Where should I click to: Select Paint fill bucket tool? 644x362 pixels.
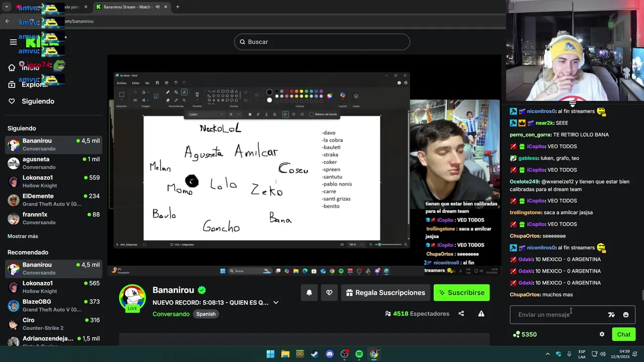(176, 92)
